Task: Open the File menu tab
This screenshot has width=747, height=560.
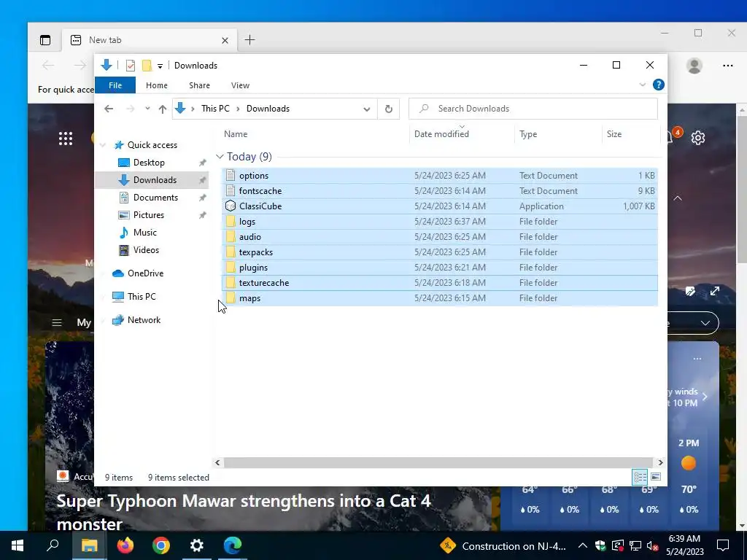Action: [115, 85]
